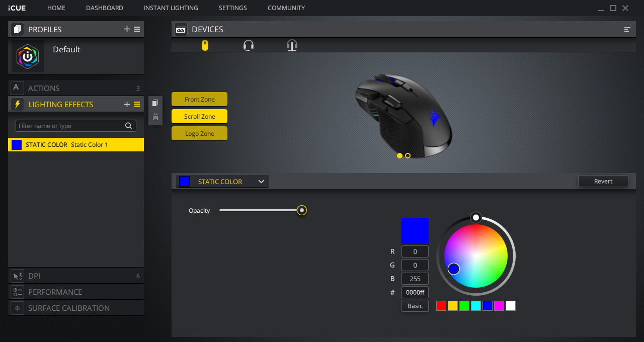
Task: Pick the red preset swatch
Action: point(441,306)
